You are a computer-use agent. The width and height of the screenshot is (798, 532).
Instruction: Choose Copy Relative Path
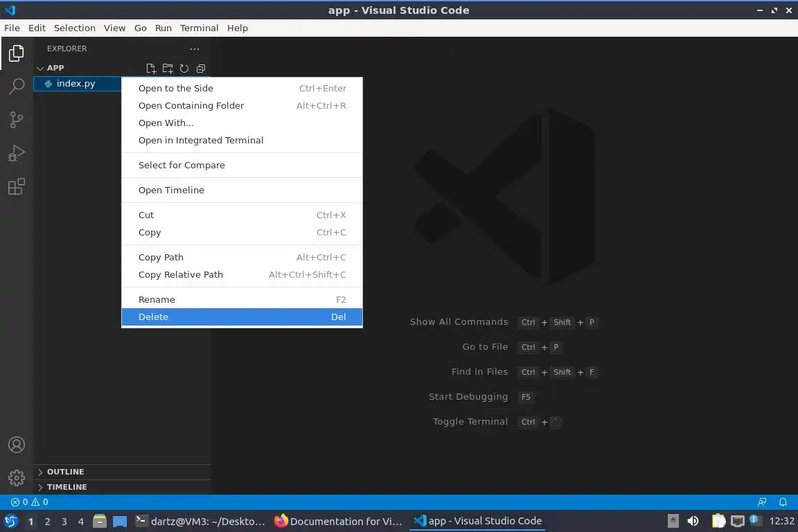pos(242,274)
